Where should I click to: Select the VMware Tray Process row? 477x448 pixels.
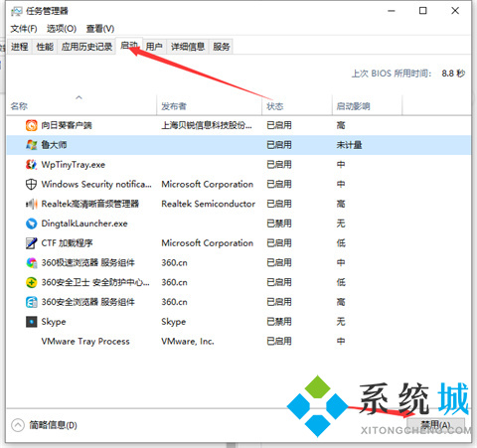pos(238,341)
